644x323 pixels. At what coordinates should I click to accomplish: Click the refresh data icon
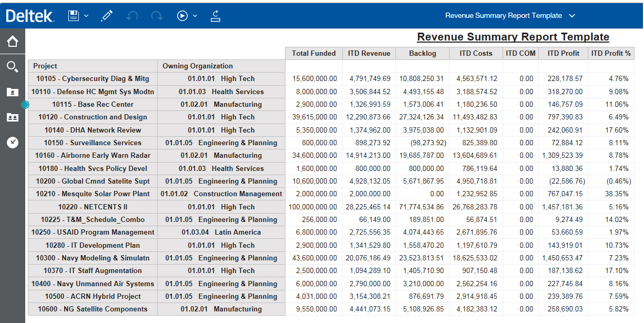215,16
